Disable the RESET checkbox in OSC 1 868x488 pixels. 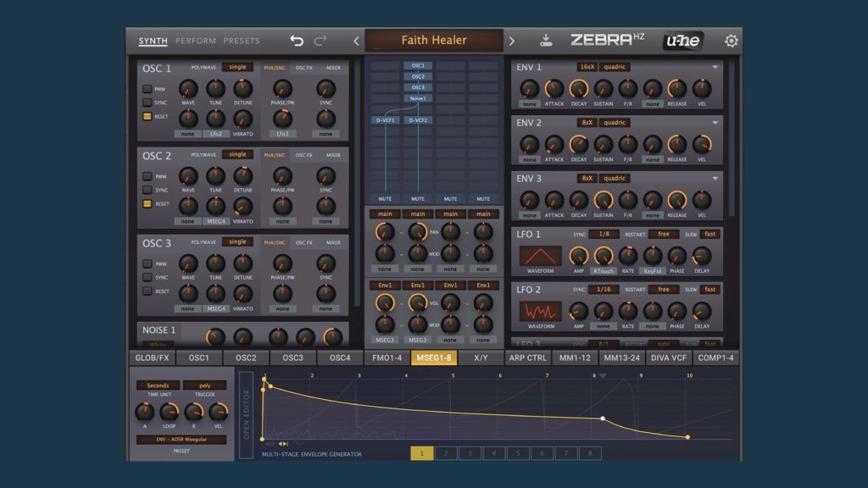coord(147,116)
